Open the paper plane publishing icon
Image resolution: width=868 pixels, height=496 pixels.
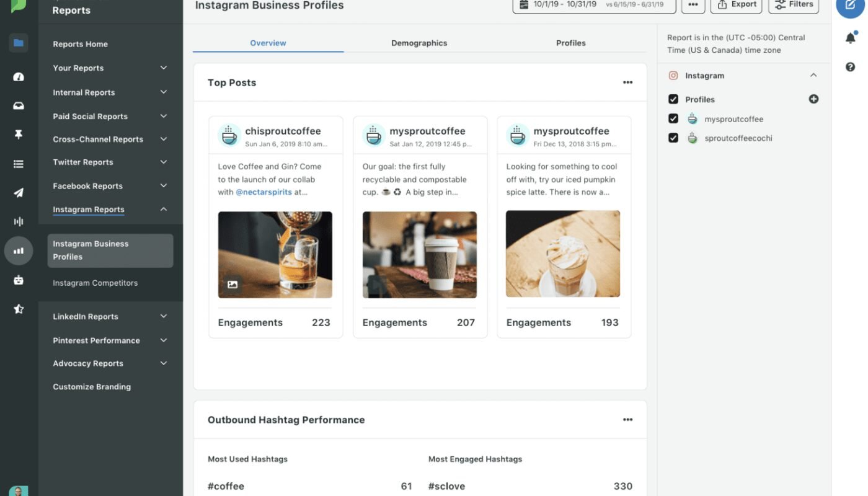19,193
